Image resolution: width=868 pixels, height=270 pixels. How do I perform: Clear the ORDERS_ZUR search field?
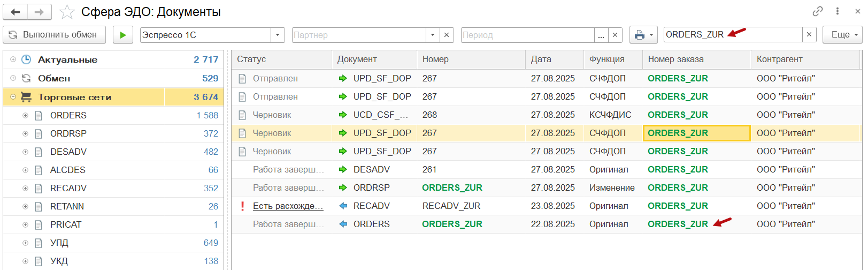coord(809,35)
